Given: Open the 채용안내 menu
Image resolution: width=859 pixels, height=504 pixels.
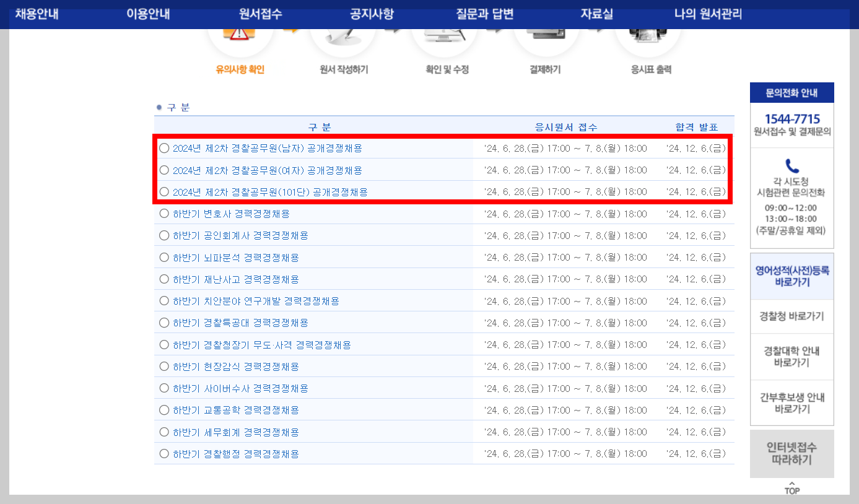Looking at the screenshot, I should pos(35,13).
